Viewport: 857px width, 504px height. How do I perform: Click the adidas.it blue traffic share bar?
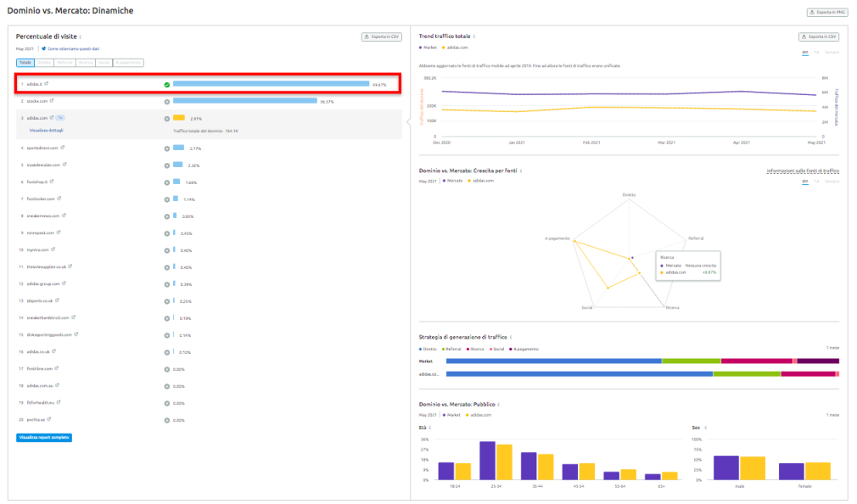tap(271, 84)
